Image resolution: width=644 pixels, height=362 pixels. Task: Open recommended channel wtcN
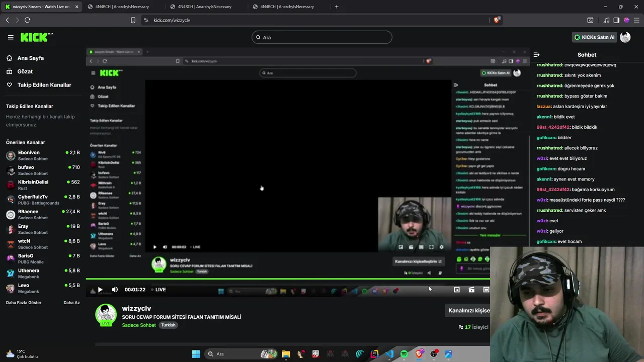coord(43,244)
